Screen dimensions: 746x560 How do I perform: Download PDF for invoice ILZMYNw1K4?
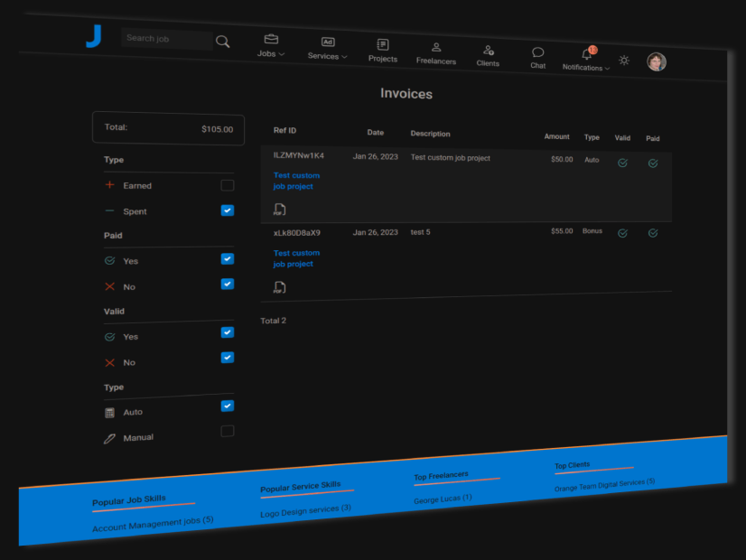280,210
